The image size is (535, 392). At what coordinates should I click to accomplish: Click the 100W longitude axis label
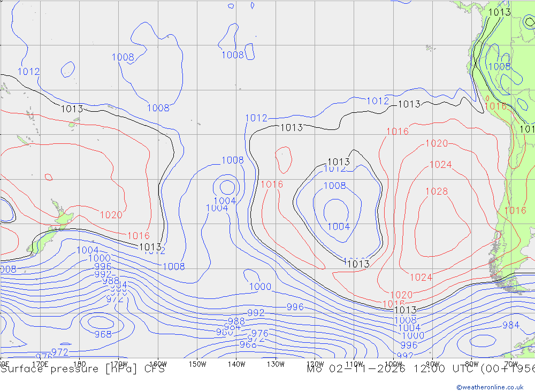pos(393,364)
